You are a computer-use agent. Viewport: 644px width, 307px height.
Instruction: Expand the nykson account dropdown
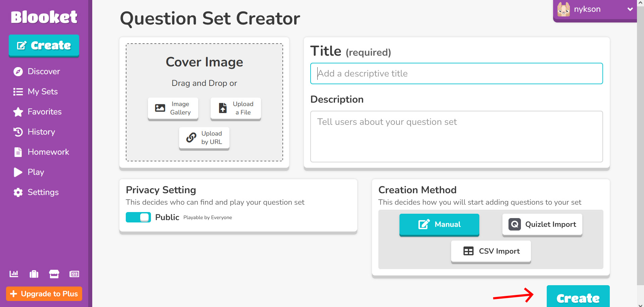pyautogui.click(x=630, y=9)
